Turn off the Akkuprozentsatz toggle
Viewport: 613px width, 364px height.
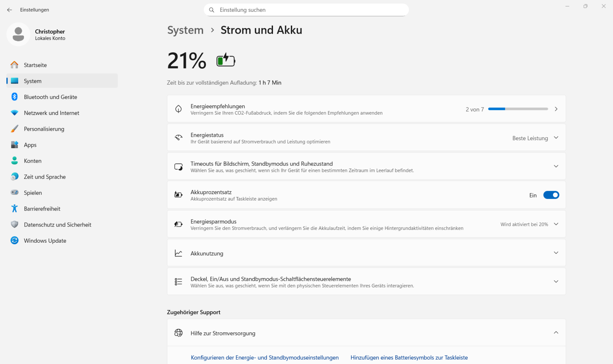pos(551,195)
